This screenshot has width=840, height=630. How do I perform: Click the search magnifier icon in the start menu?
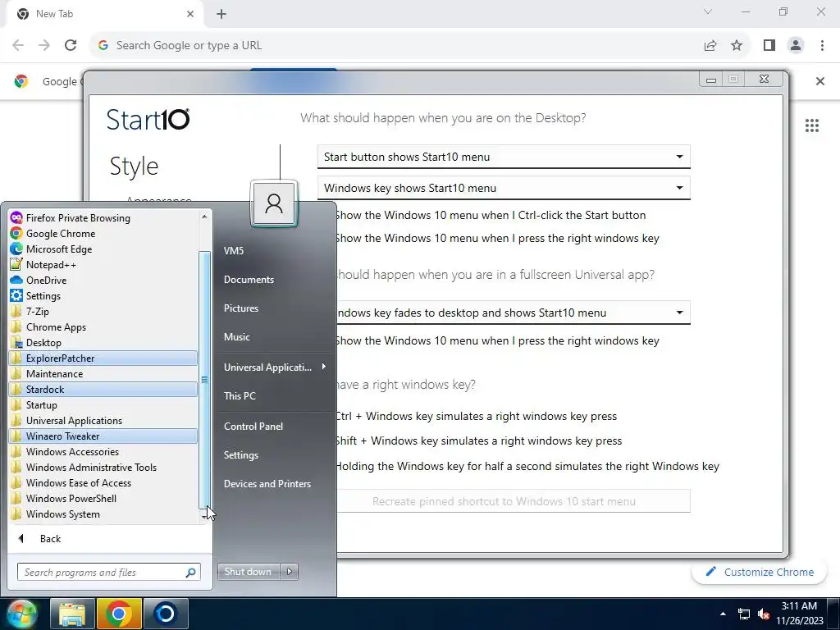(190, 573)
